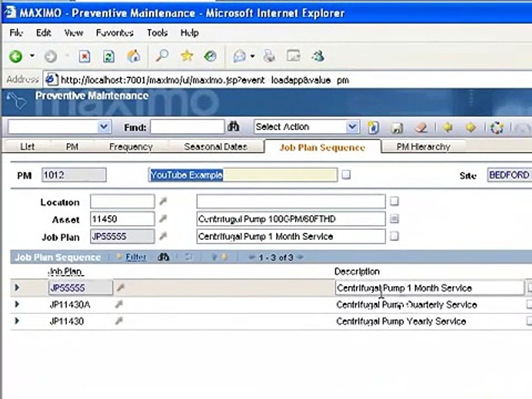532x399 pixels.
Task: Switch to the Frequency tab
Action: [131, 147]
